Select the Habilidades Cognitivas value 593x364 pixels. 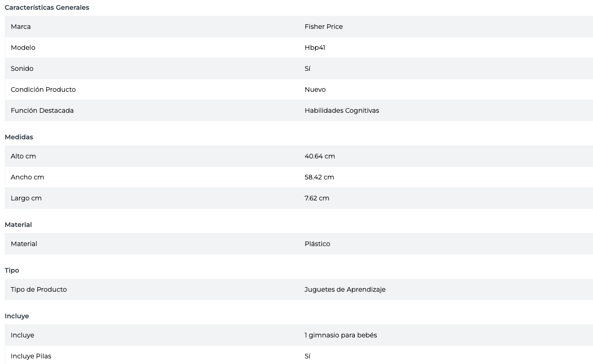point(342,110)
